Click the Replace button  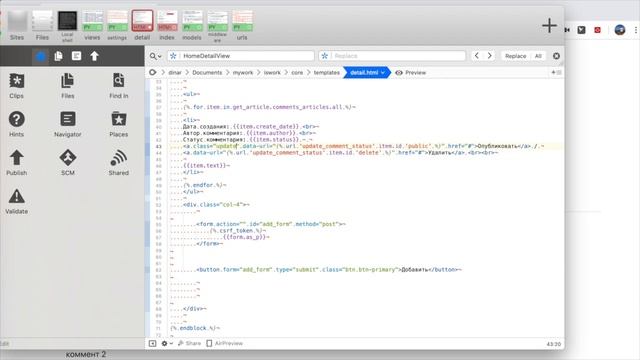click(516, 56)
